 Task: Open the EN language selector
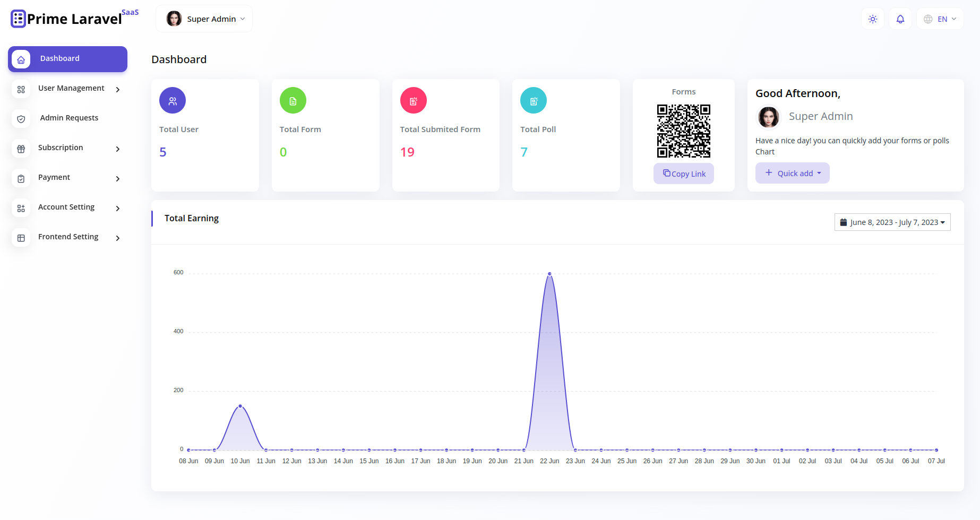click(x=940, y=19)
